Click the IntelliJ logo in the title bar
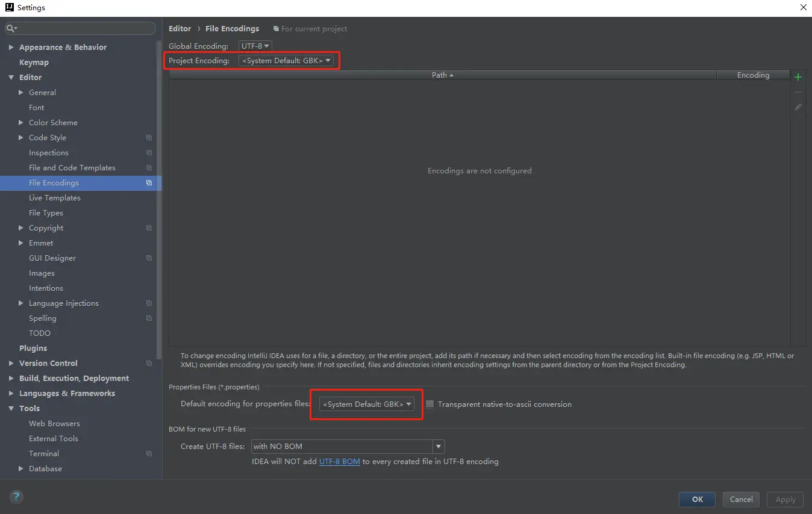 click(x=9, y=8)
